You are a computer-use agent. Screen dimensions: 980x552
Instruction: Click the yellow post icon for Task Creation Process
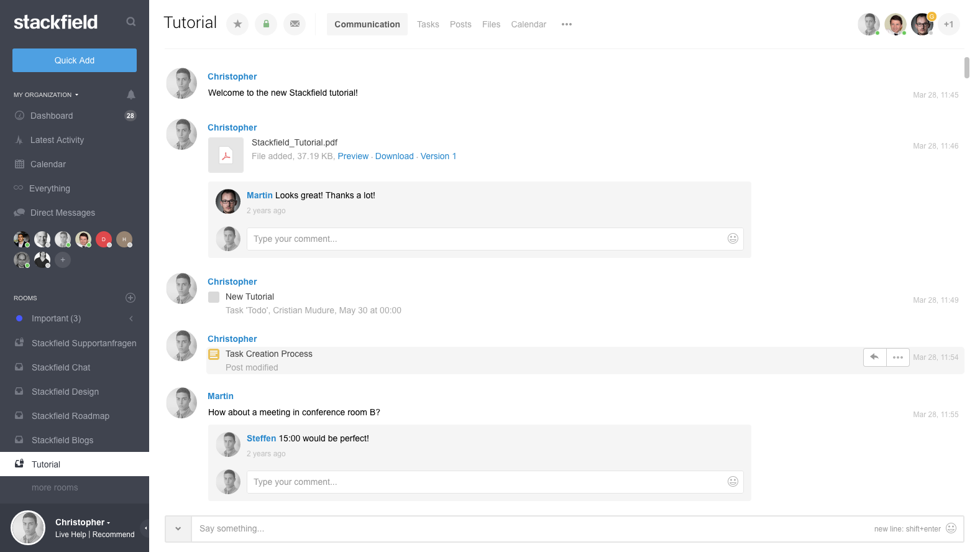click(214, 354)
